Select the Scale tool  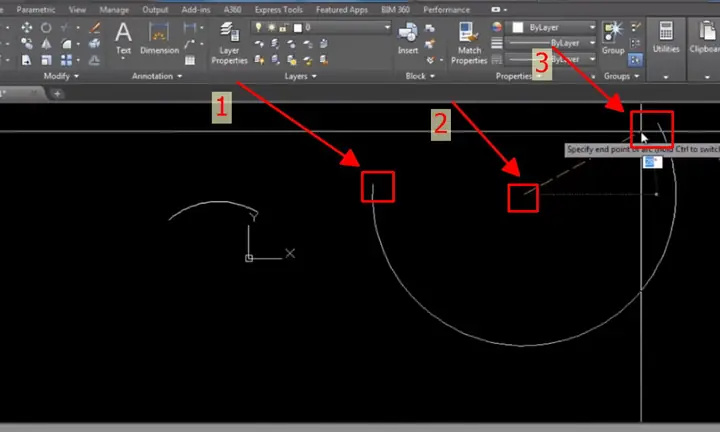(46, 60)
